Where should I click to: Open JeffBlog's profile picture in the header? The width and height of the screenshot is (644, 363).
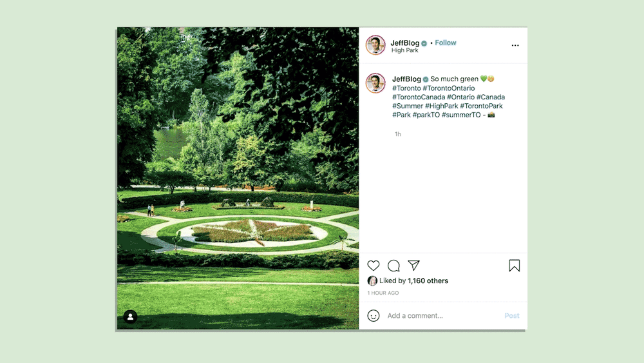(375, 45)
